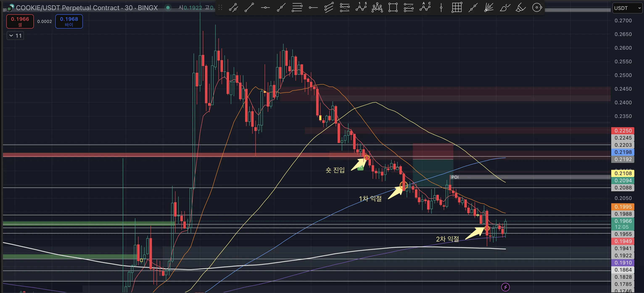Select the '2차 익절' text annotation
This screenshot has height=293, width=644.
click(x=447, y=239)
